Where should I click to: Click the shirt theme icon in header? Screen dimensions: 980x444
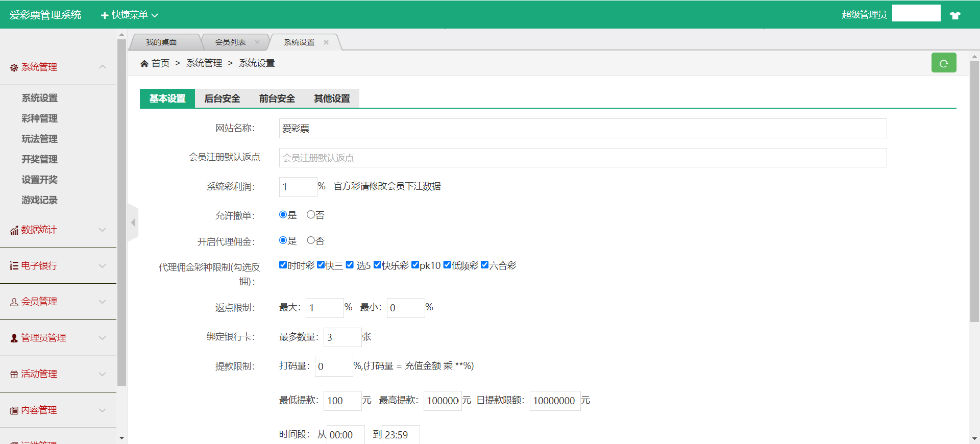955,15
